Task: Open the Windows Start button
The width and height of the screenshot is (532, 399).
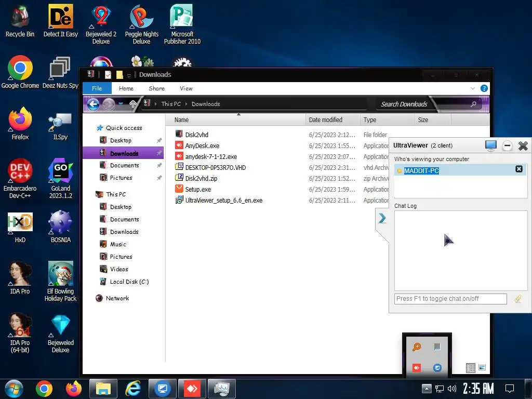Action: click(14, 389)
